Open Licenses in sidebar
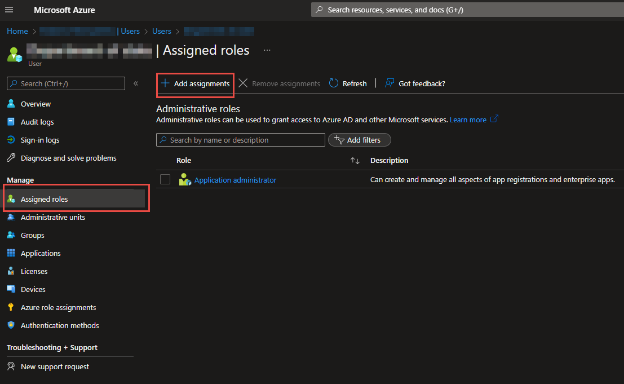 (34, 271)
